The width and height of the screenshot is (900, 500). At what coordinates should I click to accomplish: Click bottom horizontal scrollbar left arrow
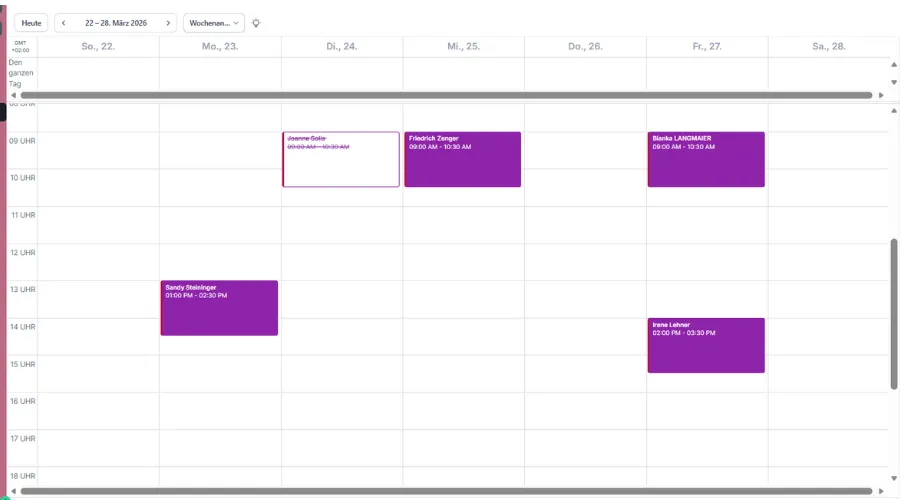click(13, 491)
